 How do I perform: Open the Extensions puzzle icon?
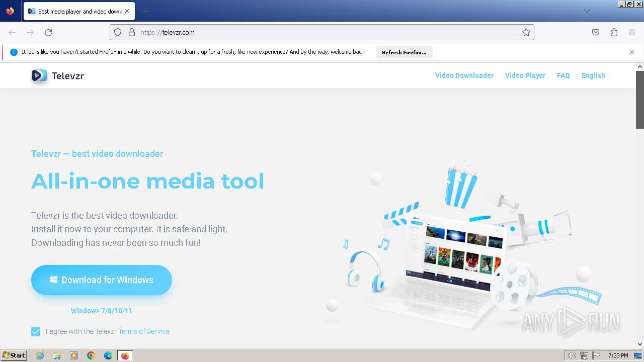[614, 32]
